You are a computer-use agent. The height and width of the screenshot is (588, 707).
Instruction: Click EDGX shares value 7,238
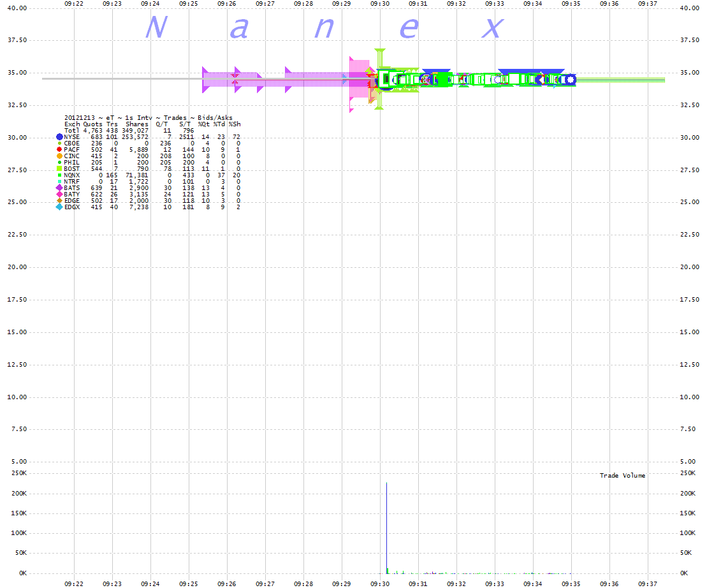pyautogui.click(x=139, y=207)
